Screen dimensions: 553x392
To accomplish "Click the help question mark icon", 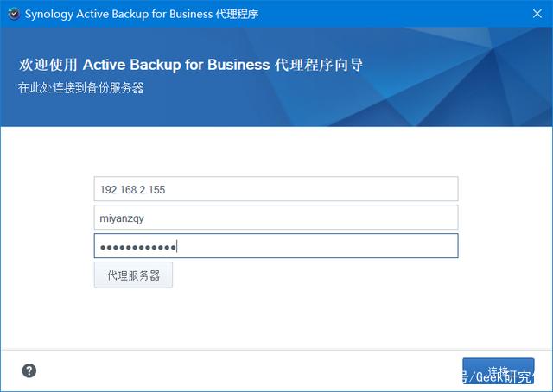I will click(x=29, y=370).
